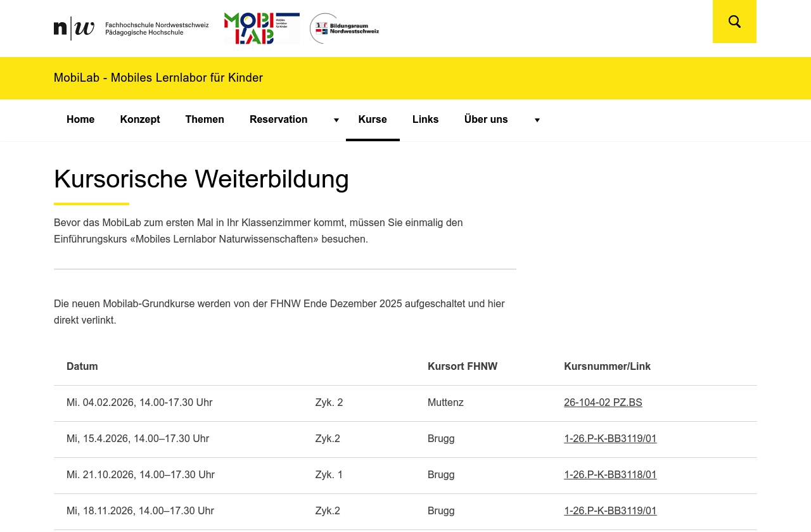This screenshot has width=811, height=532.
Task: Go to the Home menu item
Action: click(80, 120)
